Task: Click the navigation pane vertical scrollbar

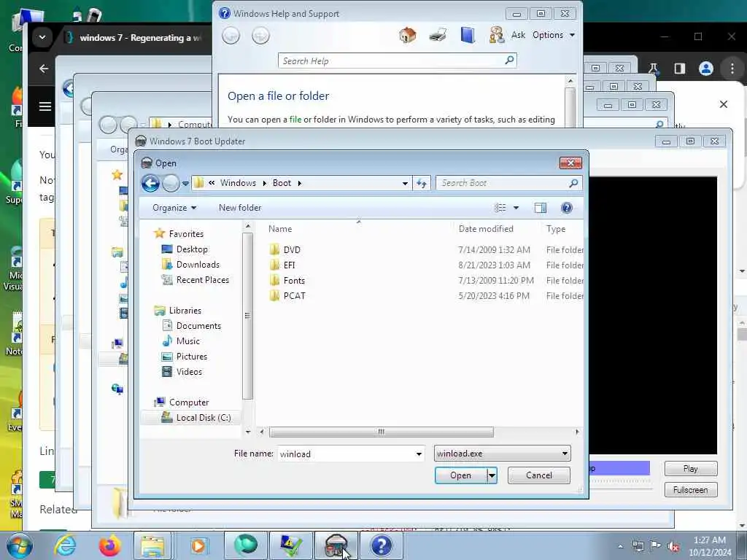Action: pyautogui.click(x=247, y=316)
